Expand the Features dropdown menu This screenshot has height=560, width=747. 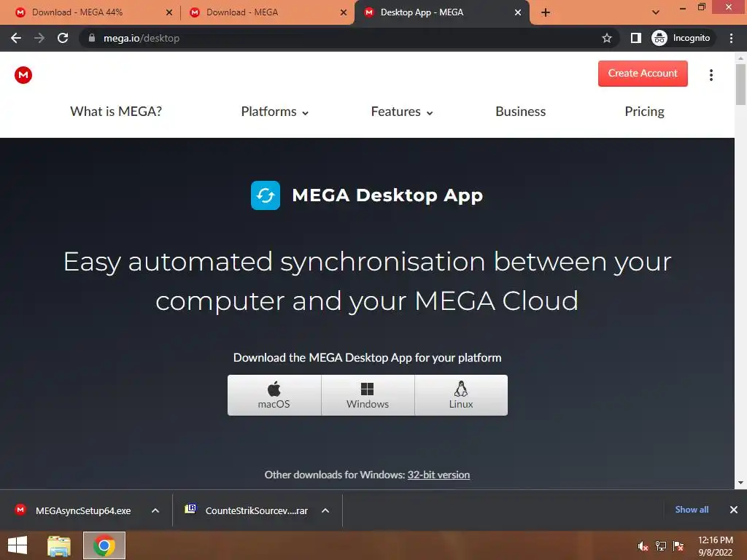pos(402,112)
